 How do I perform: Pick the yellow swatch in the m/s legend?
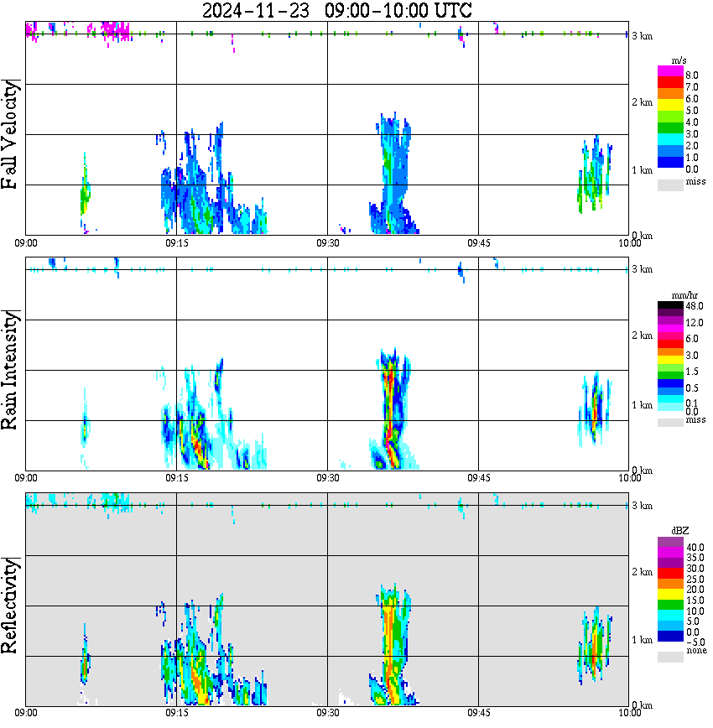pyautogui.click(x=670, y=106)
